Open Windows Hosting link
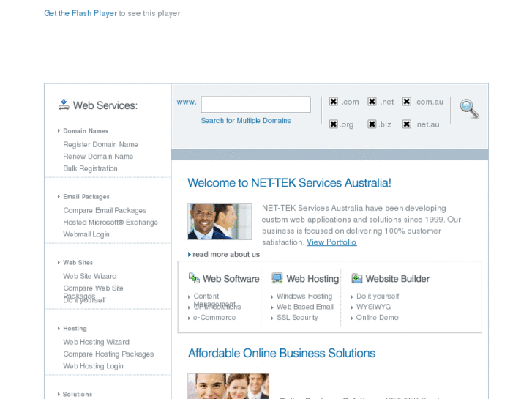 click(304, 296)
